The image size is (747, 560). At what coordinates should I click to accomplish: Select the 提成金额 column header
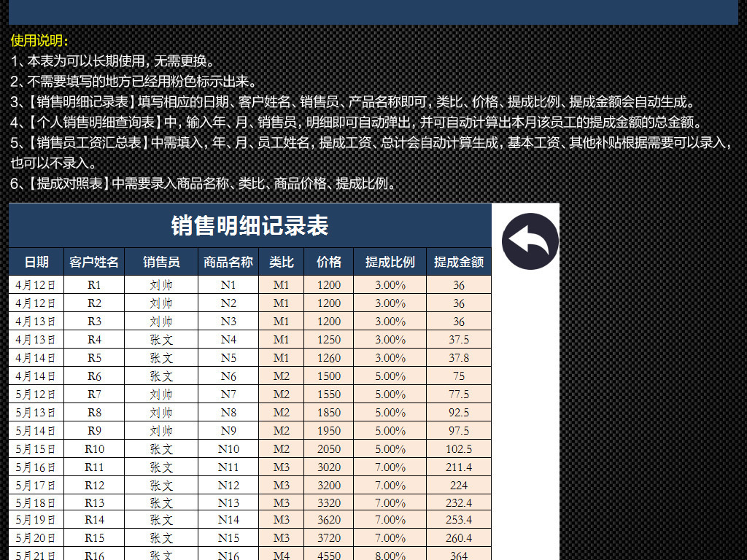(x=459, y=262)
